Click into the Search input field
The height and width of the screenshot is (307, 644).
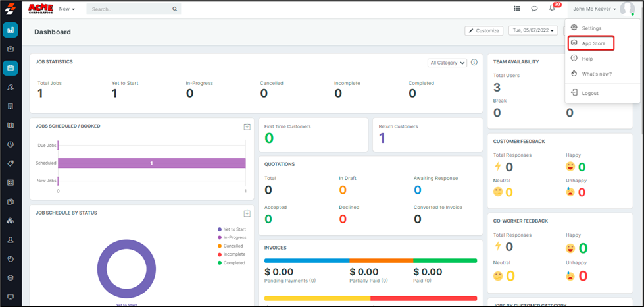tap(130, 9)
